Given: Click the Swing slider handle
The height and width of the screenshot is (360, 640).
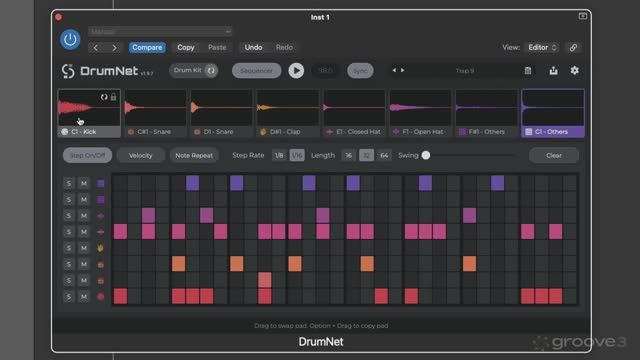Looking at the screenshot, I should [x=426, y=155].
